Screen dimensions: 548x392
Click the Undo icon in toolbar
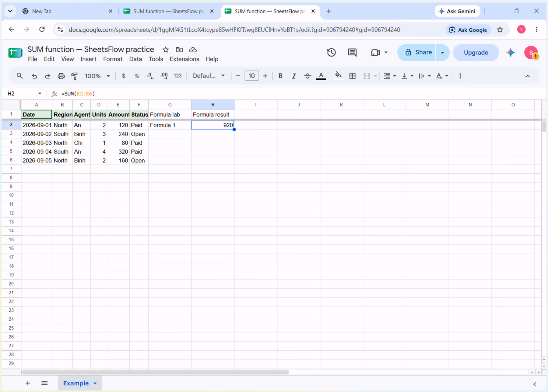tap(34, 76)
